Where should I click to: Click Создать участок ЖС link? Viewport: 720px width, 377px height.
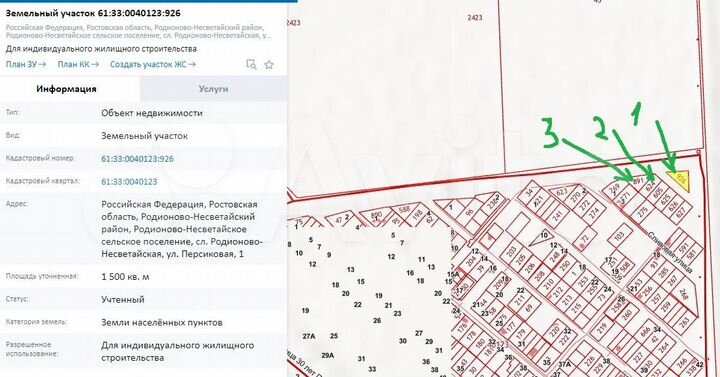153,64
